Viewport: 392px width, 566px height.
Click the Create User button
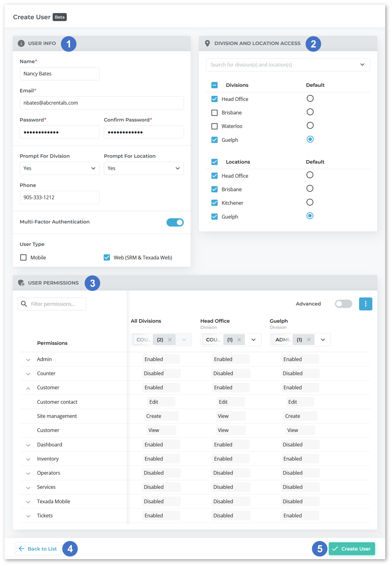coord(352,549)
